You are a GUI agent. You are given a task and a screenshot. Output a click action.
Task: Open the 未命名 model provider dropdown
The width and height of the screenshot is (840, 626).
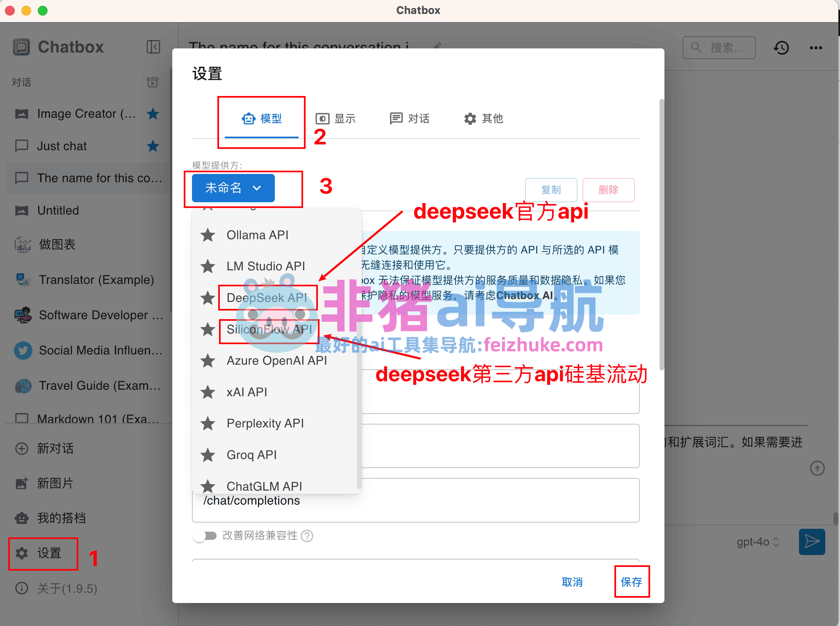[233, 188]
